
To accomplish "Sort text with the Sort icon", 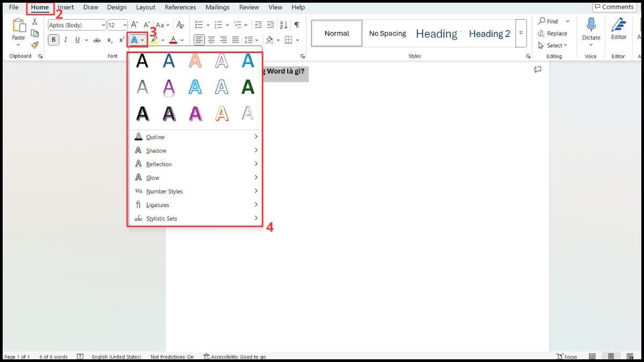I will 283,25.
